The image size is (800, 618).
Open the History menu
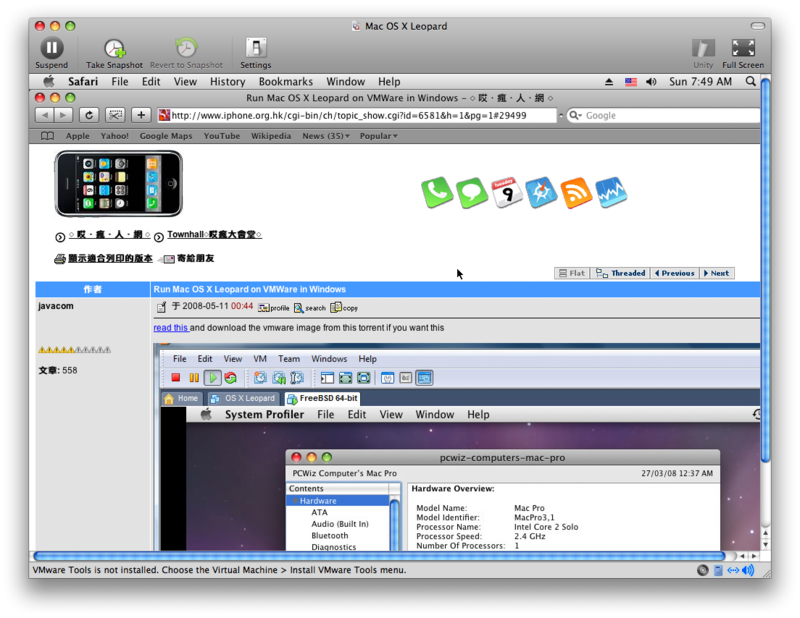[x=228, y=82]
